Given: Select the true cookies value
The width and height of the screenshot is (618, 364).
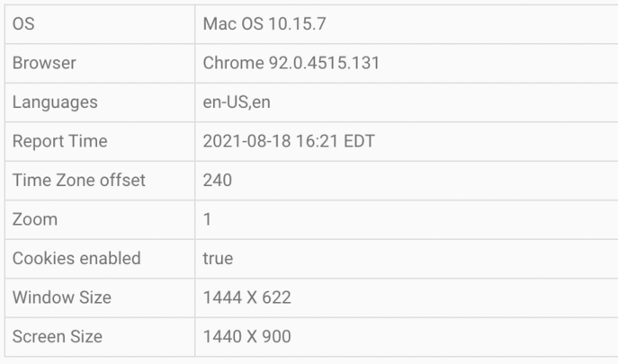Looking at the screenshot, I should click(218, 259).
